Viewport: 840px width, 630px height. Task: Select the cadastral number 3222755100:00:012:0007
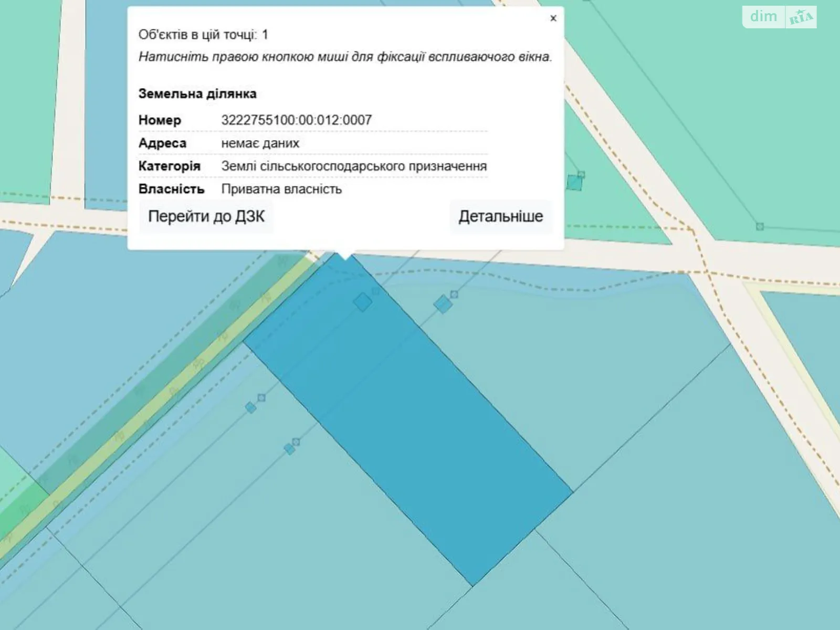pos(296,120)
